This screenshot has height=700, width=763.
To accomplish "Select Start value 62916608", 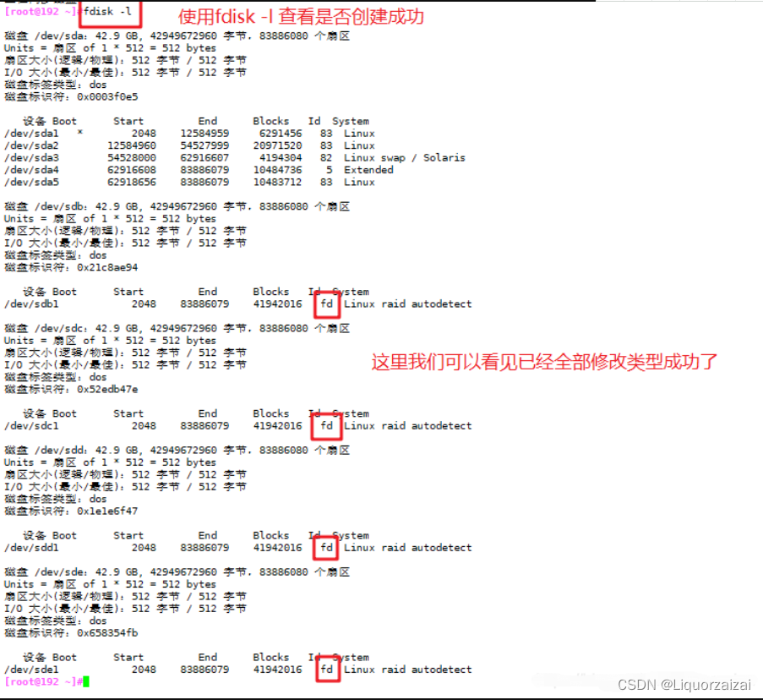I will coord(132,170).
